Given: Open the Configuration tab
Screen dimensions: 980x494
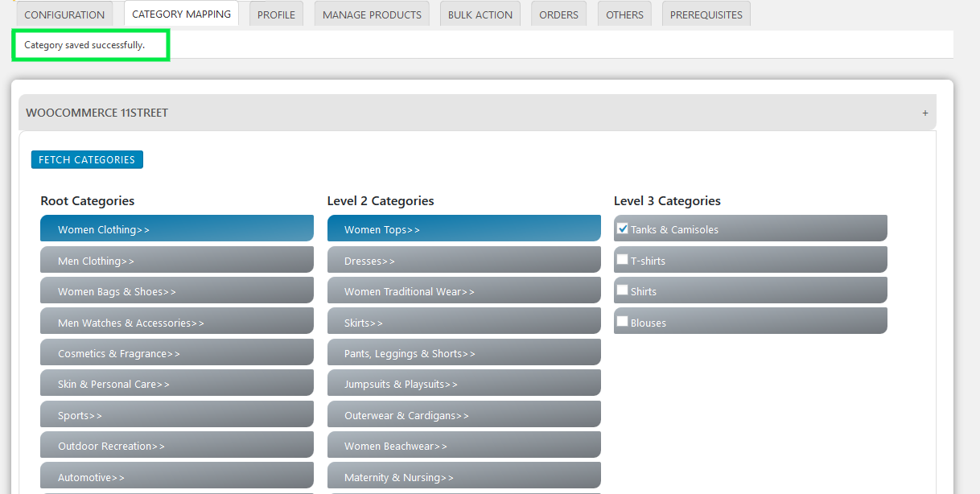Looking at the screenshot, I should click(x=64, y=14).
